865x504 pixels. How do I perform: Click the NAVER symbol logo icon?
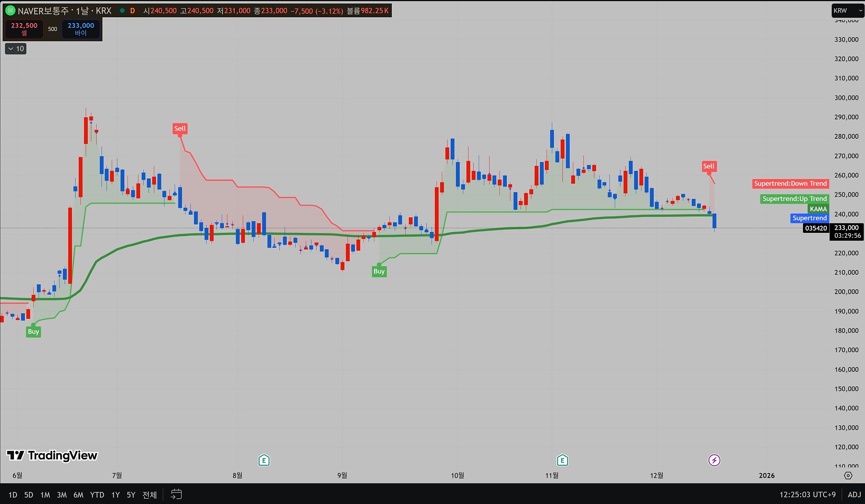[x=10, y=10]
